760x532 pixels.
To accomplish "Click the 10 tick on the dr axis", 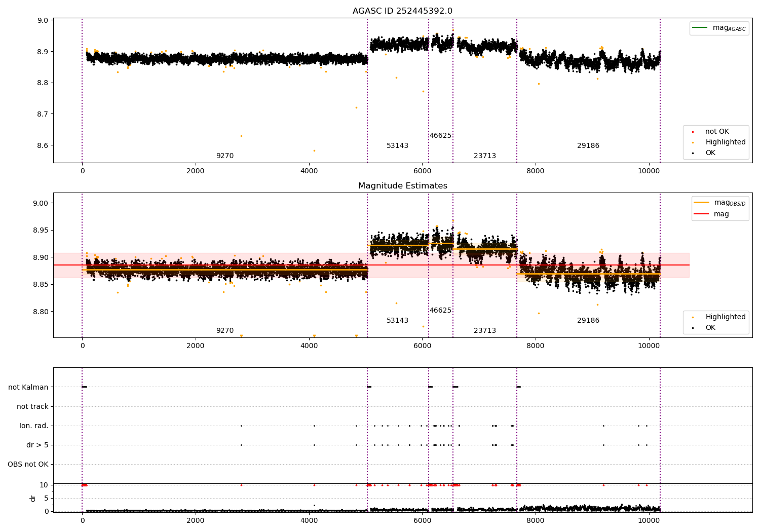I will pyautogui.click(x=44, y=485).
